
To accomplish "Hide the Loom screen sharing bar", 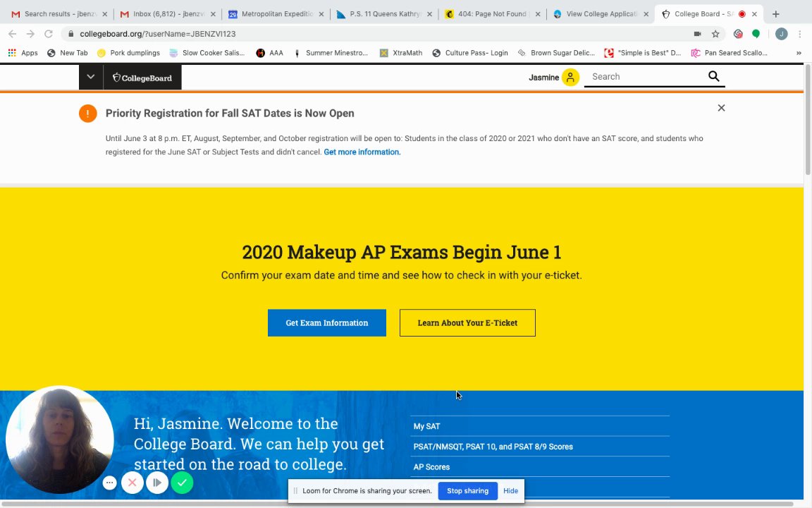I will point(510,491).
